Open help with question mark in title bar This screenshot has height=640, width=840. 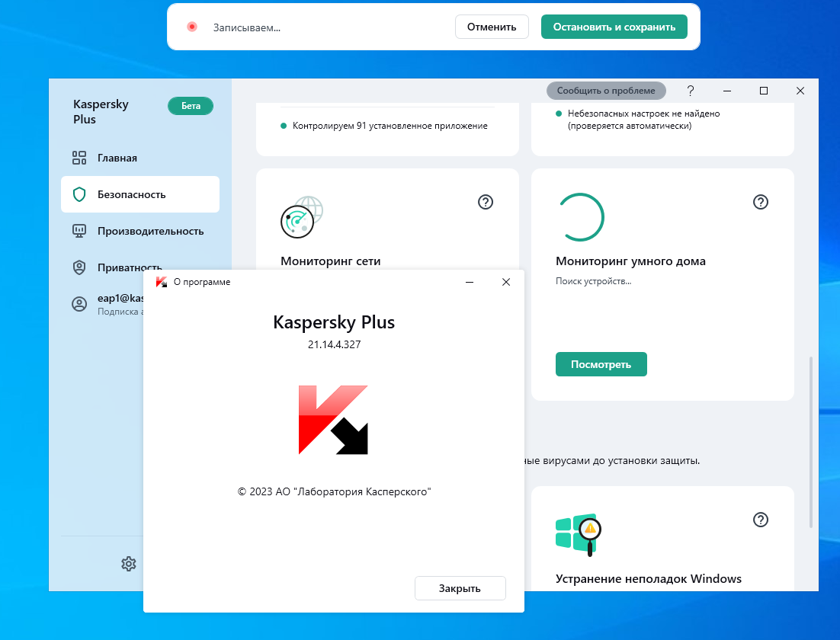click(691, 91)
